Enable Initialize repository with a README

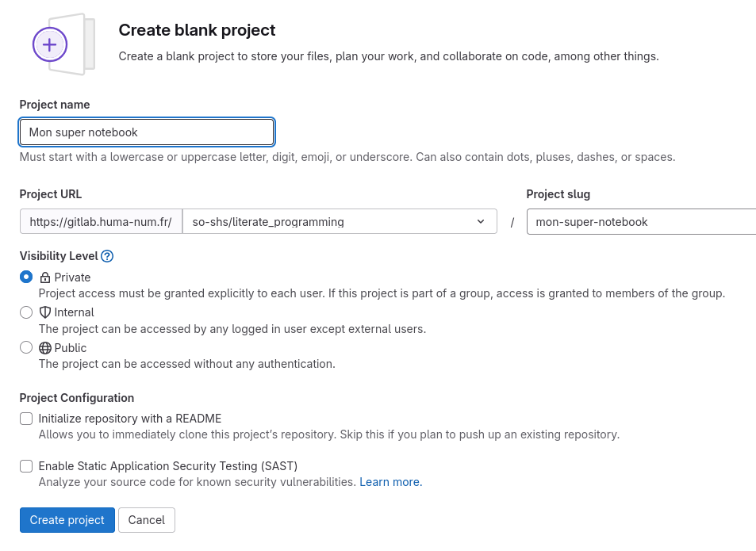click(26, 419)
